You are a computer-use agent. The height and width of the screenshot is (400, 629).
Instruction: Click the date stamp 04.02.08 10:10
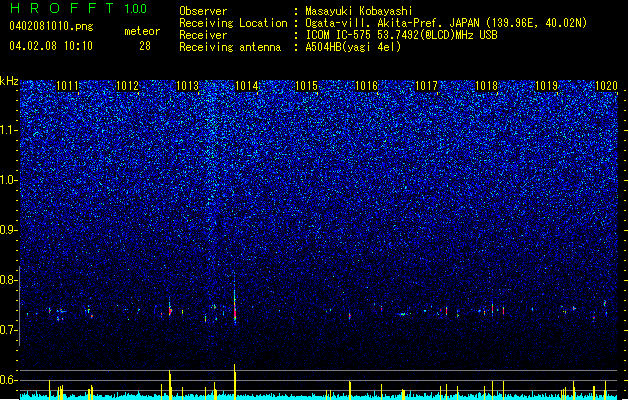pos(51,46)
